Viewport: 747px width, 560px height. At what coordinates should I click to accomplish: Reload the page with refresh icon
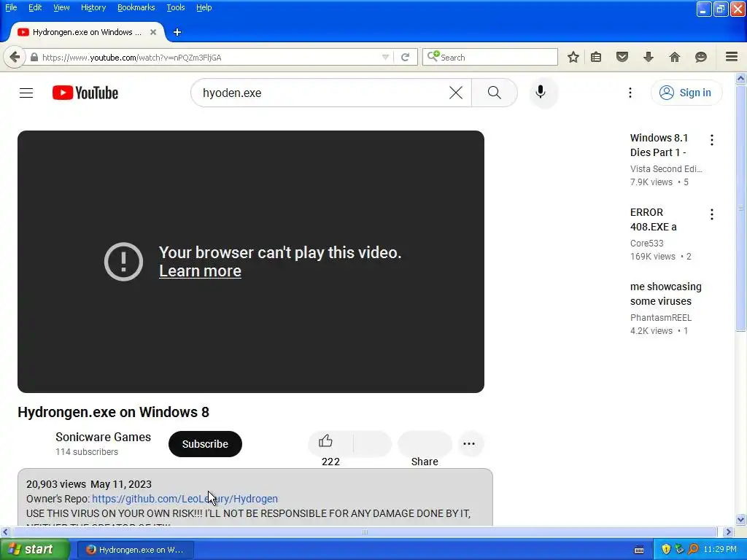(x=405, y=57)
